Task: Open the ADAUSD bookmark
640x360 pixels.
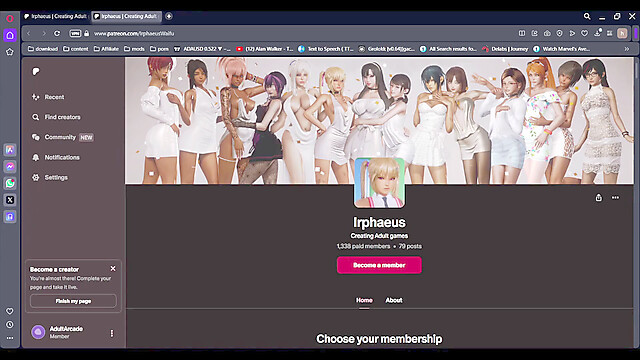Action: click(202, 49)
